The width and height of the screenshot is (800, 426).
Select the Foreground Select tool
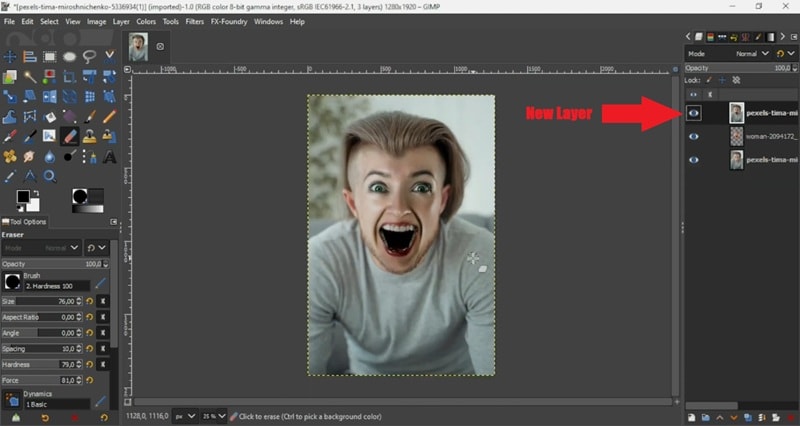10,77
